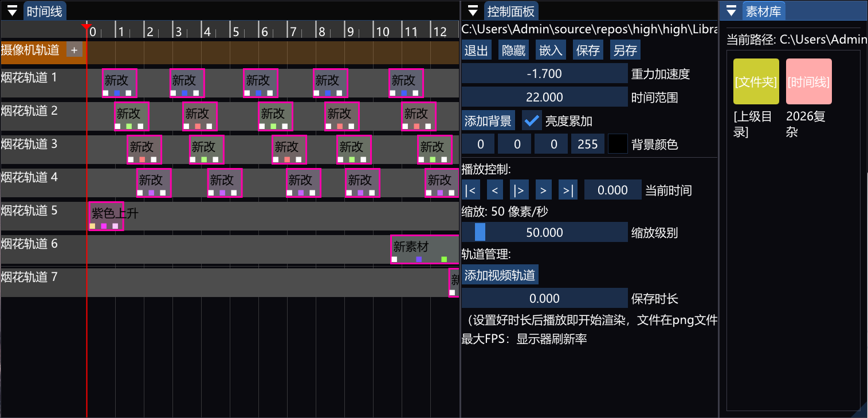The height and width of the screenshot is (418, 868).
Task: Click the 添加背景 button
Action: (488, 120)
